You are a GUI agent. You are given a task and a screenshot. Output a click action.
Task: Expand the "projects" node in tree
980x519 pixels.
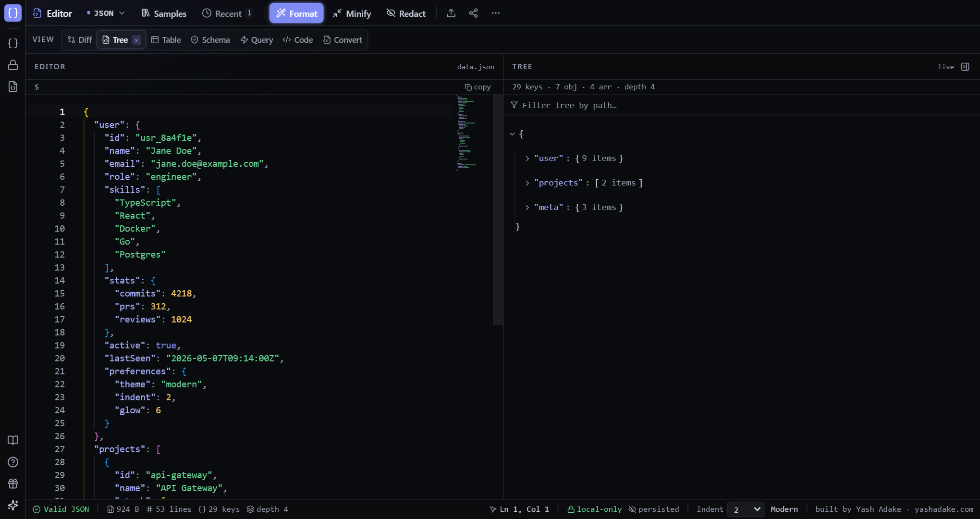[527, 183]
